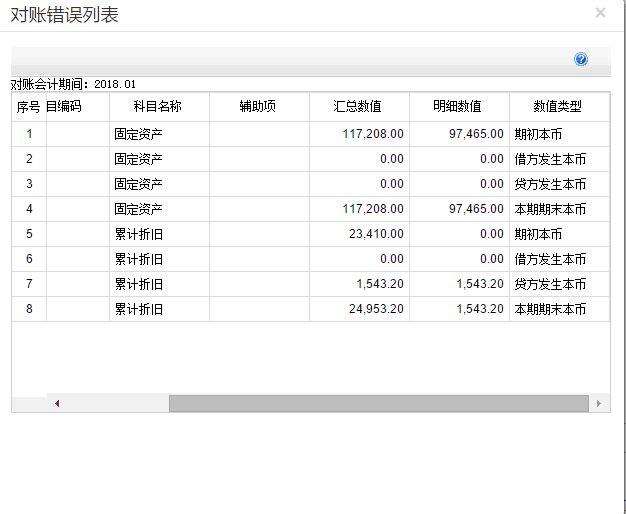The width and height of the screenshot is (626, 514).
Task: Click the horizontal scrollbar left arrow
Action: [57, 403]
